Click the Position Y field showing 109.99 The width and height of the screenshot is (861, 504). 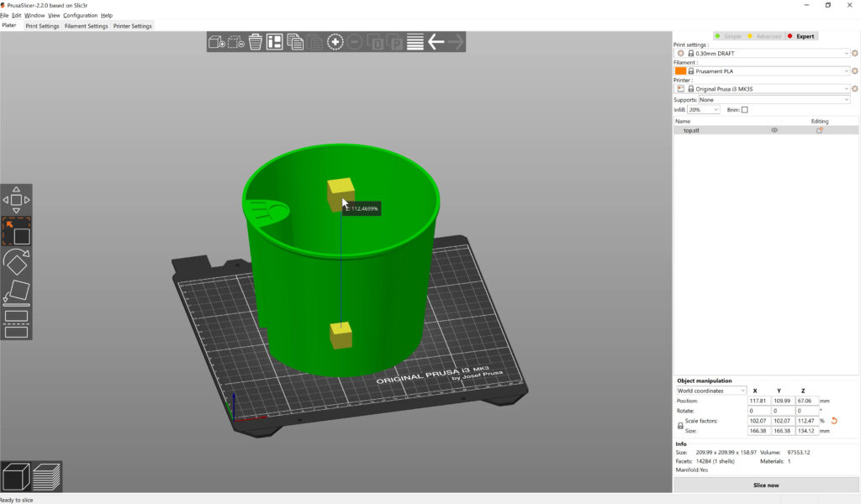(783, 401)
